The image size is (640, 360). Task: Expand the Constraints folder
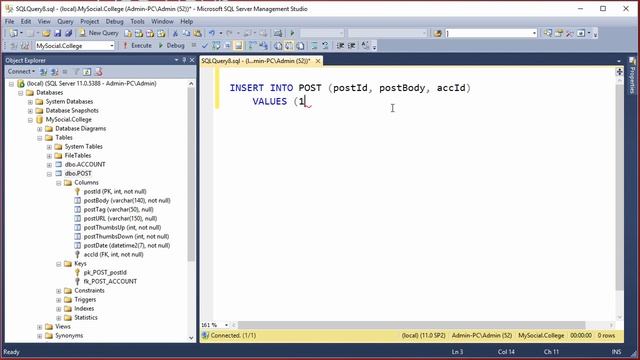click(59, 291)
